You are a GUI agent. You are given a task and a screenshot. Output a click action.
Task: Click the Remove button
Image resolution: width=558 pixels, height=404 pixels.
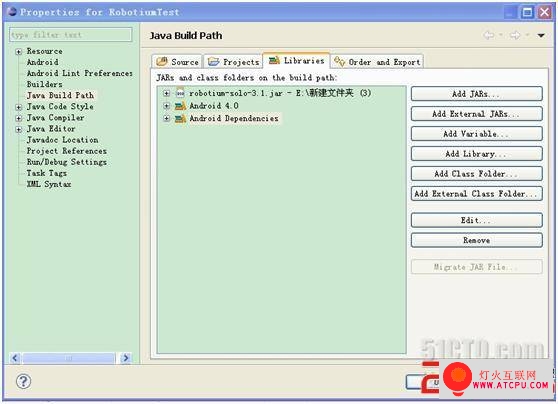477,240
